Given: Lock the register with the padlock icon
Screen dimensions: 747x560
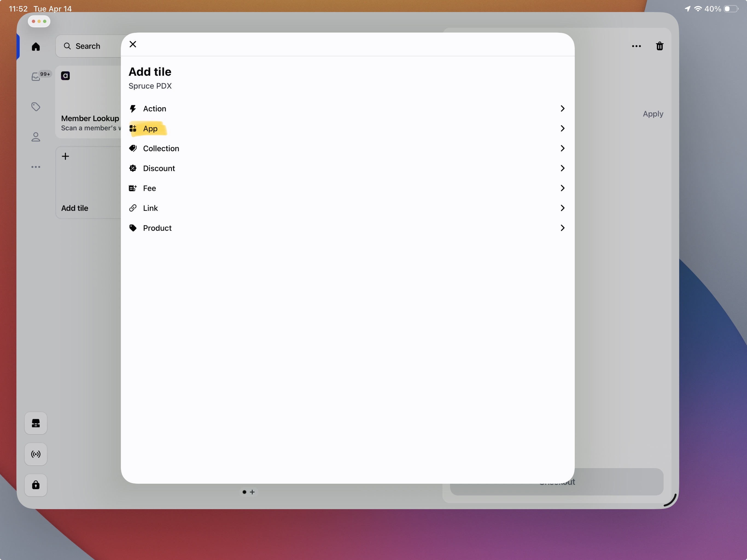Looking at the screenshot, I should (36, 485).
